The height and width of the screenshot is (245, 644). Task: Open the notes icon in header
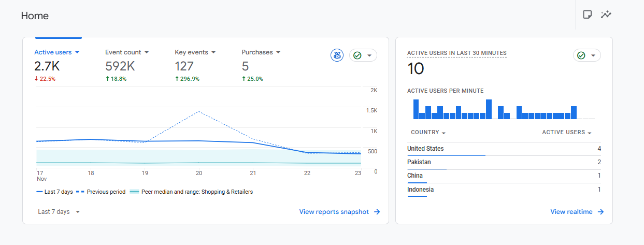[x=587, y=15]
